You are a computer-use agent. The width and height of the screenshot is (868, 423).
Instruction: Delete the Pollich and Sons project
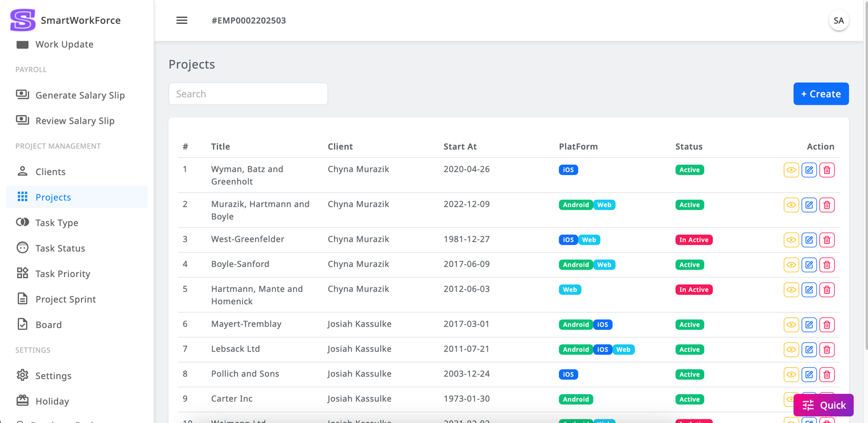click(x=827, y=375)
